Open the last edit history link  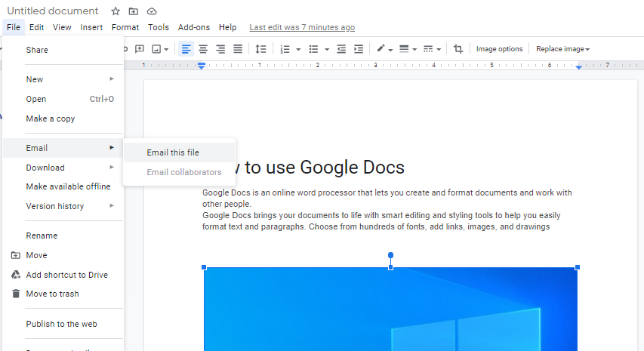tap(302, 28)
